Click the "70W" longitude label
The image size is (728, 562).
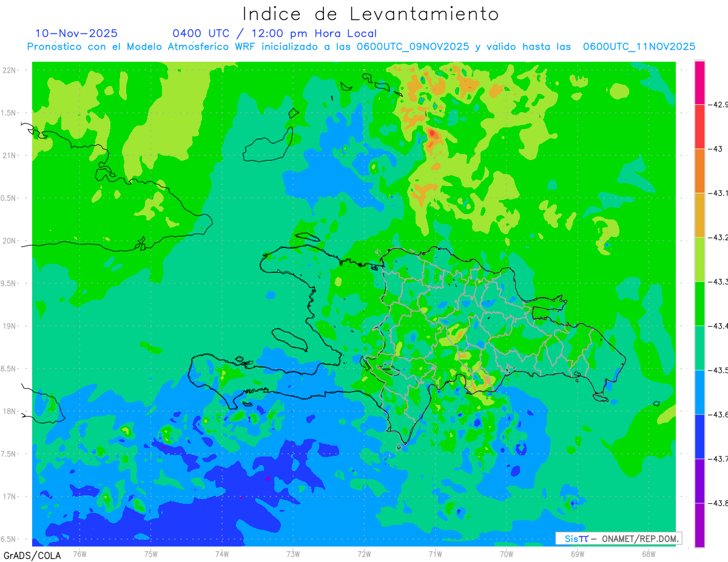pyautogui.click(x=507, y=554)
